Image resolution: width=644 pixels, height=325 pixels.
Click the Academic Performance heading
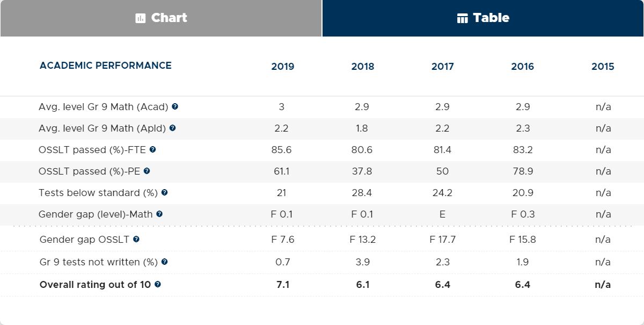pos(106,66)
